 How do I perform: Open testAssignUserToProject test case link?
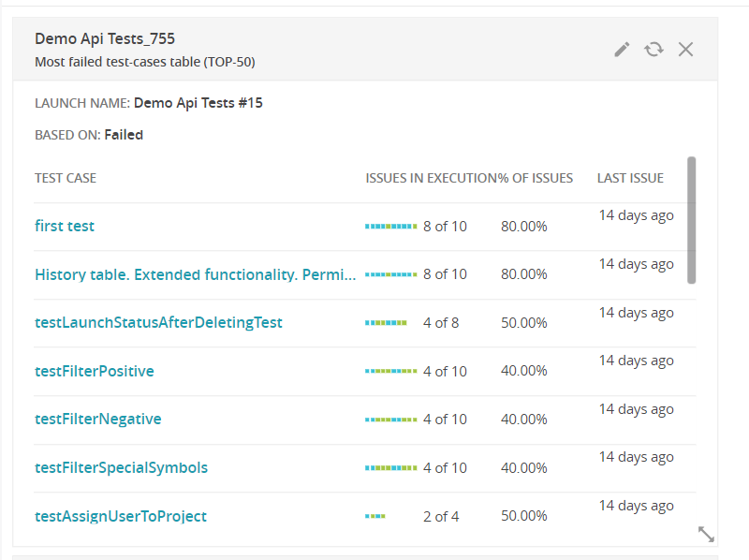(121, 517)
